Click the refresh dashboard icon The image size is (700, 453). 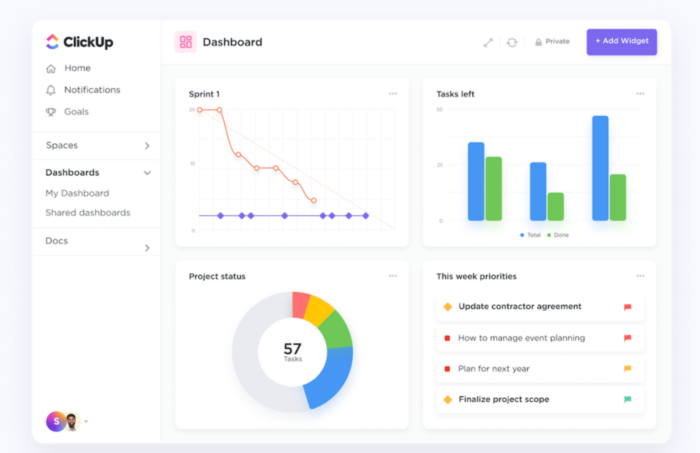tap(512, 42)
